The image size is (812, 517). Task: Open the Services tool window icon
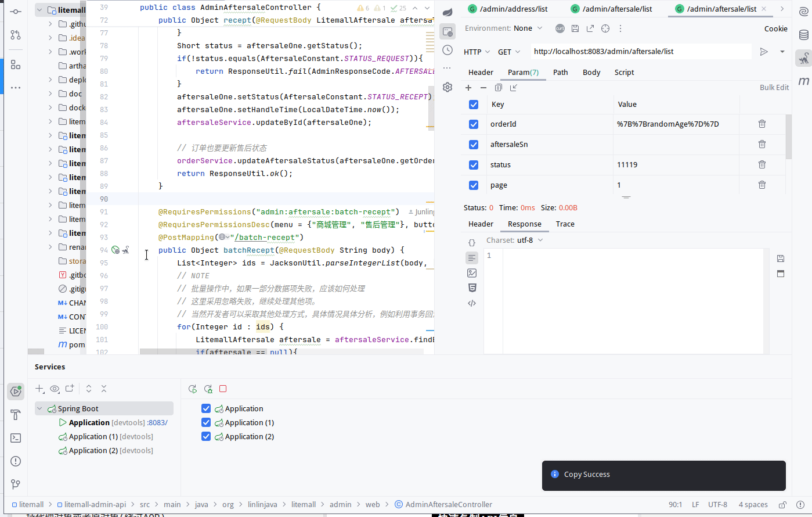16,391
